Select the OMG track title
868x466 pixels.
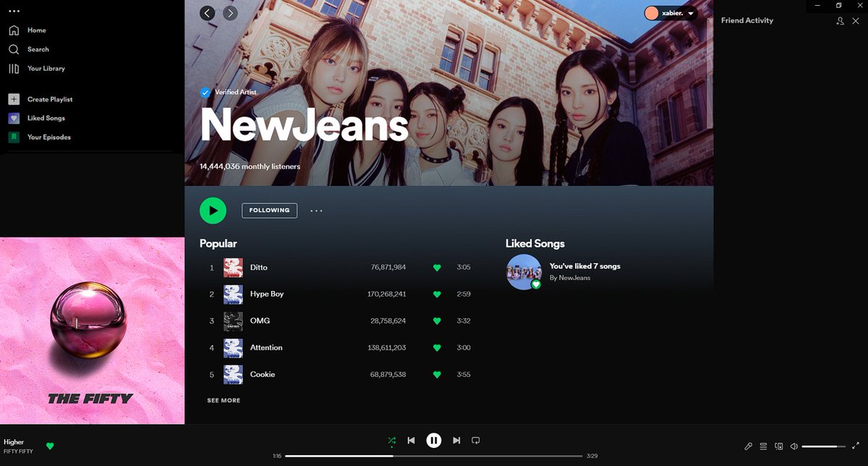pos(260,321)
